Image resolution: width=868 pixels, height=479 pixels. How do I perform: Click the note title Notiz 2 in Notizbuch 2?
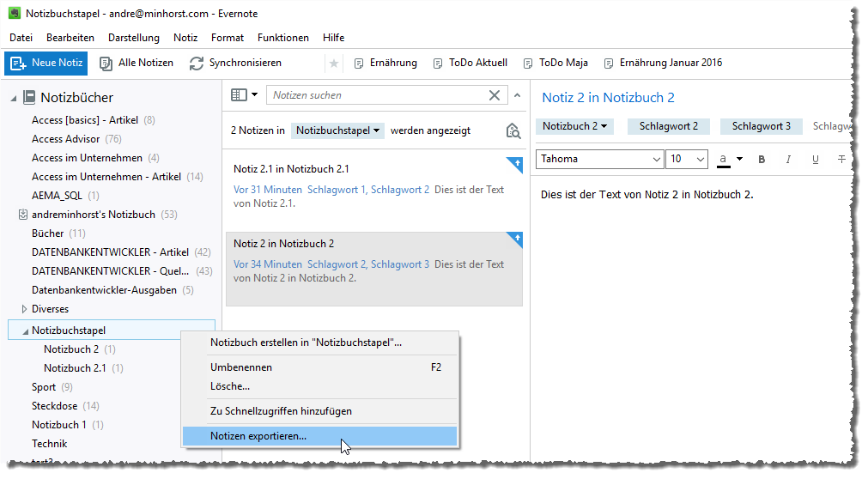click(608, 98)
